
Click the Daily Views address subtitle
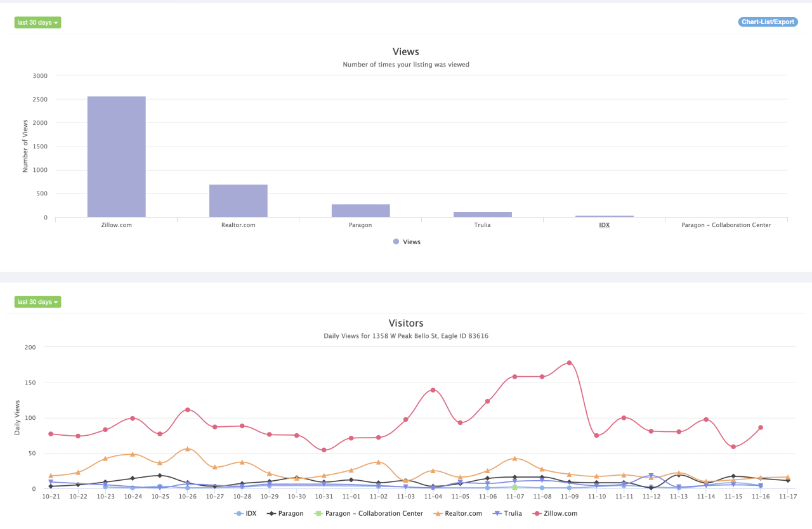coord(406,336)
